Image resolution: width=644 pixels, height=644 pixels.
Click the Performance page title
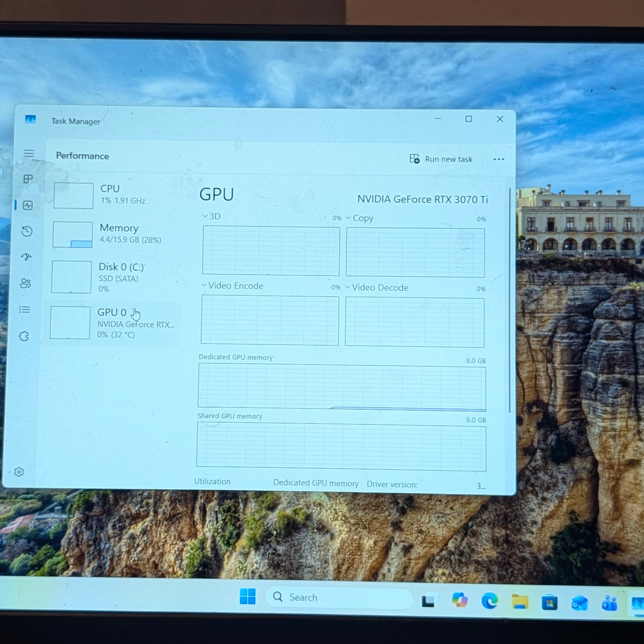pos(82,156)
